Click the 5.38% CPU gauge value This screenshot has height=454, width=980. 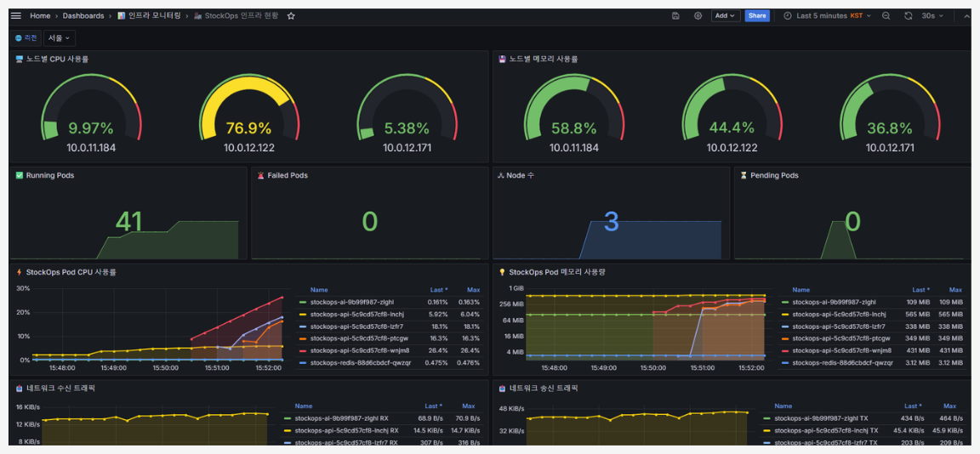pyautogui.click(x=407, y=128)
